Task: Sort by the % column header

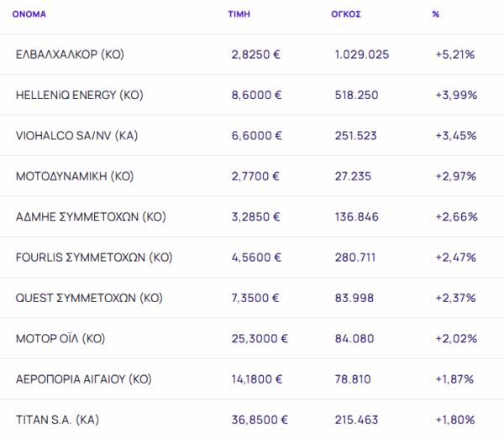Action: (435, 14)
